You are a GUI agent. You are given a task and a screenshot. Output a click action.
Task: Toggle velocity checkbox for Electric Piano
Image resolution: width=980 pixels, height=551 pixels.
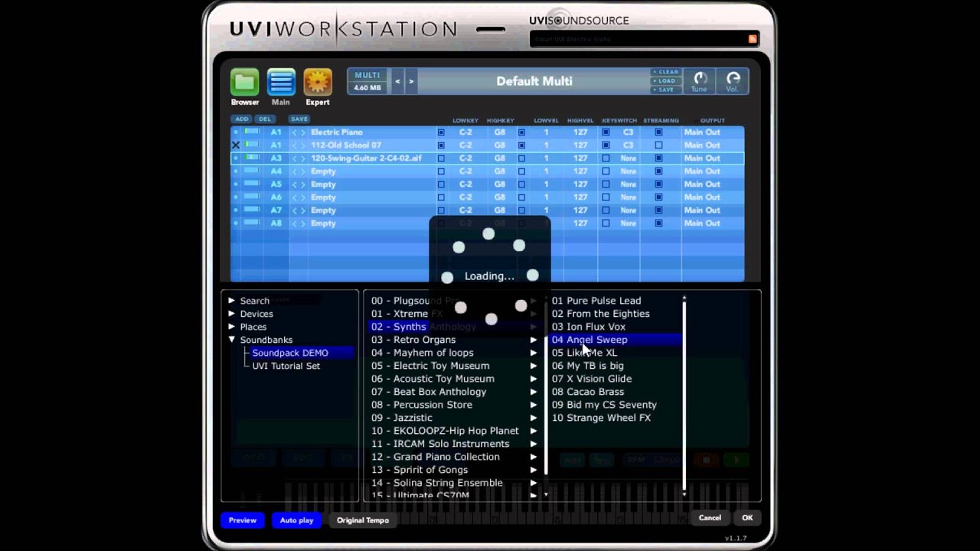(x=521, y=132)
